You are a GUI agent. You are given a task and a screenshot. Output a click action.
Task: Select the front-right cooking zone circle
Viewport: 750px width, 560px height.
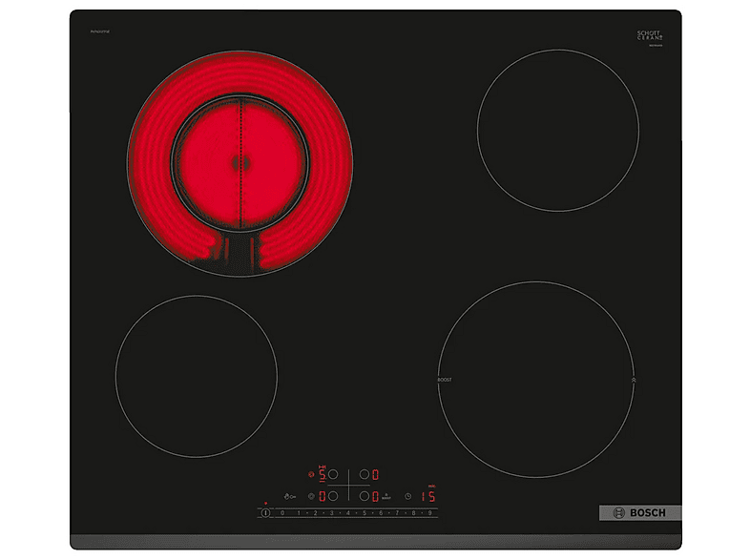pos(365,496)
